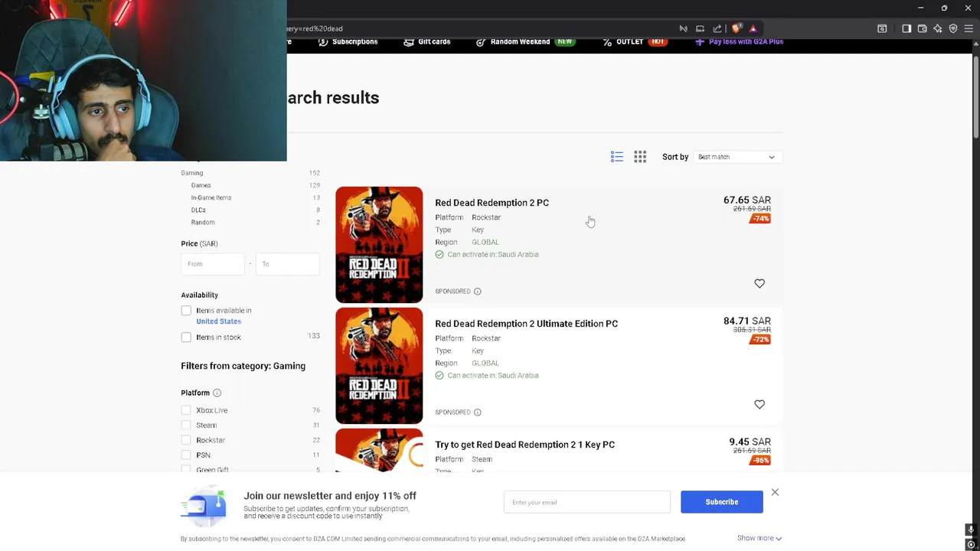Open Leo AI sparkle icon
This screenshot has width=980, height=551.
tap(938, 29)
